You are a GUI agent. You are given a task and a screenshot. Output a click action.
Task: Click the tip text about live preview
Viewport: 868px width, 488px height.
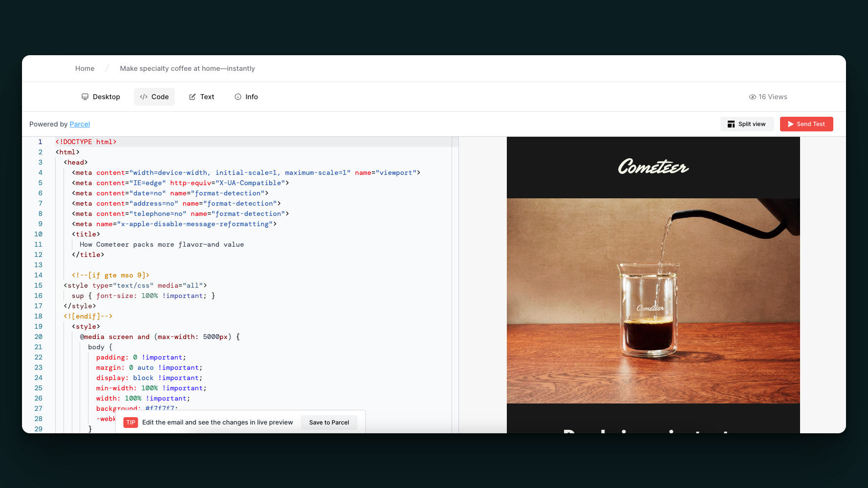(x=217, y=423)
